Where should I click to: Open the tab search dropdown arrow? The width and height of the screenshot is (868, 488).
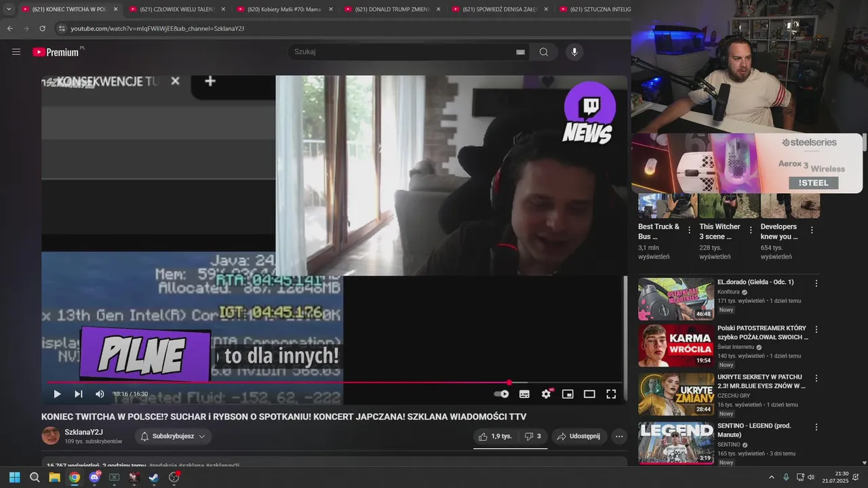[8, 9]
